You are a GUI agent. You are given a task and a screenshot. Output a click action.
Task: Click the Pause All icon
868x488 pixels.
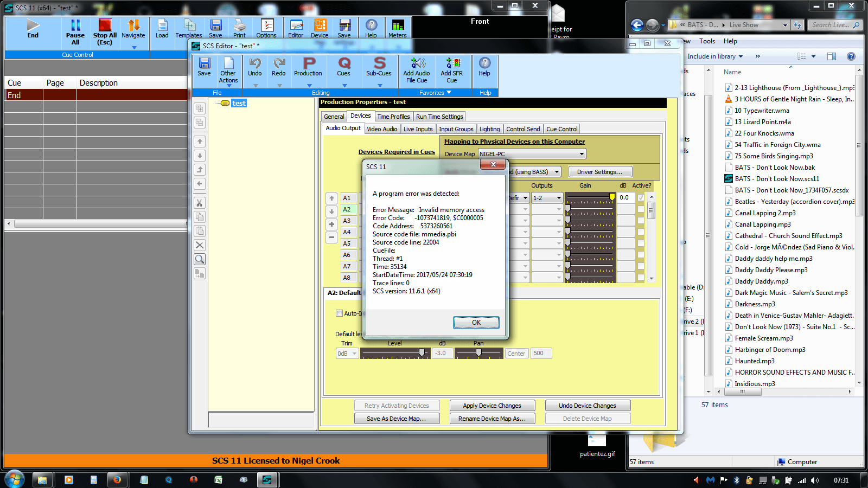pyautogui.click(x=75, y=25)
